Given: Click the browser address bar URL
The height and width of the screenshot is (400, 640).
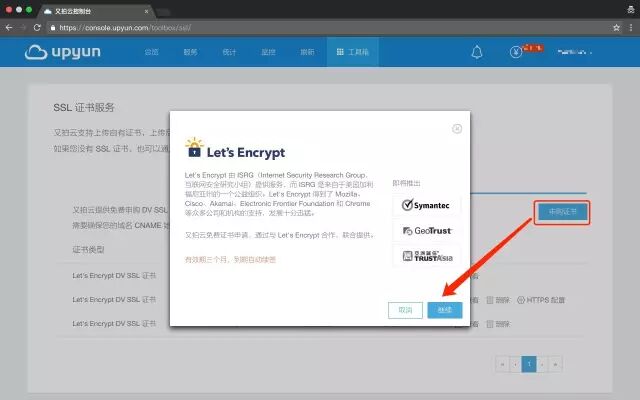Looking at the screenshot, I should click(x=125, y=28).
